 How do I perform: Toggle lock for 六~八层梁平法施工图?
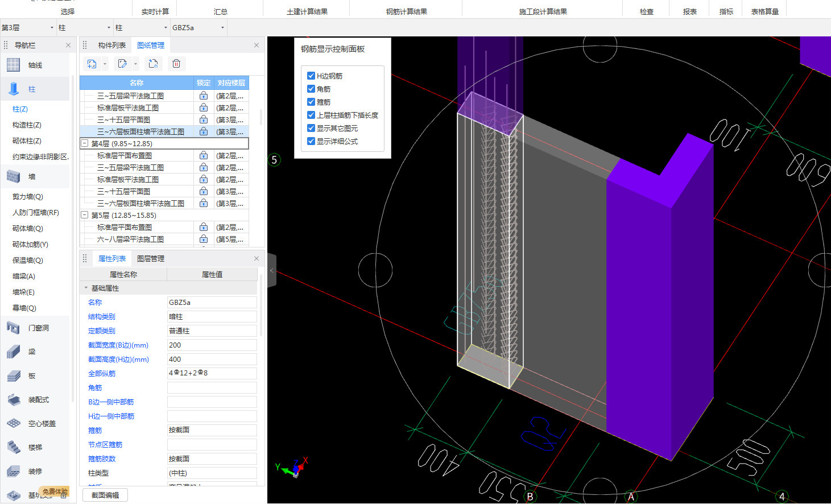[x=204, y=239]
